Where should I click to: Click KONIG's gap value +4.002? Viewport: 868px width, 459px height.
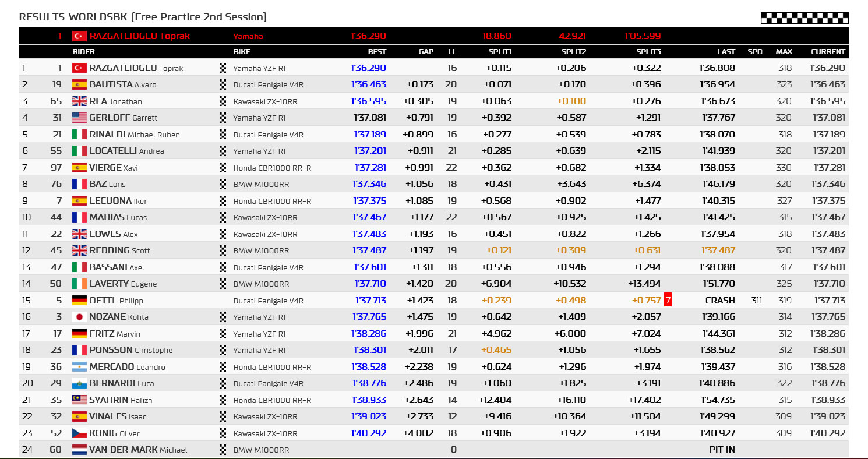pos(418,433)
